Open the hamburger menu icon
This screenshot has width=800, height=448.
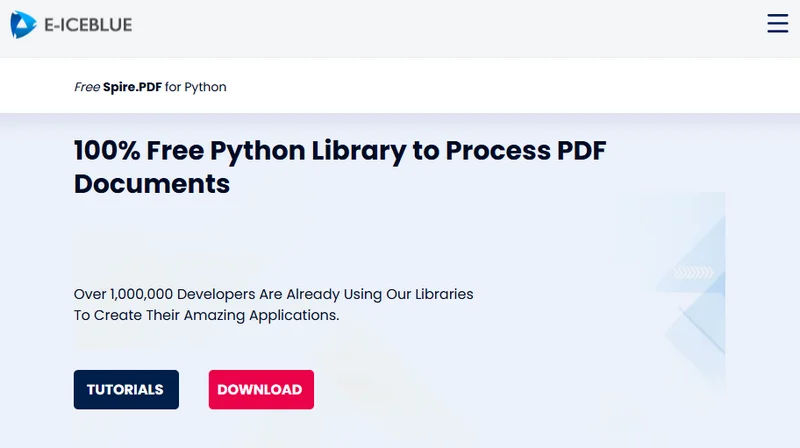pyautogui.click(x=778, y=23)
